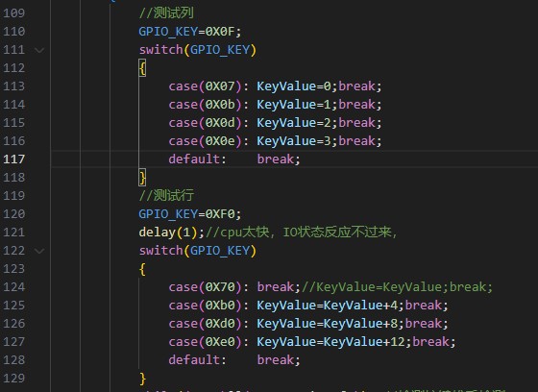Click case(0X0d) KeyValue=2 line
The height and width of the screenshot is (392, 538).
pos(275,123)
